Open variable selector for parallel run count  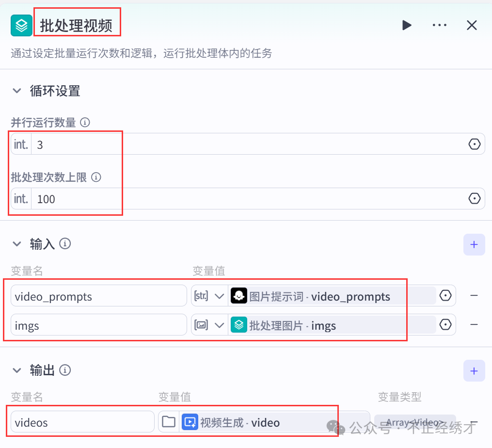pyautogui.click(x=474, y=144)
